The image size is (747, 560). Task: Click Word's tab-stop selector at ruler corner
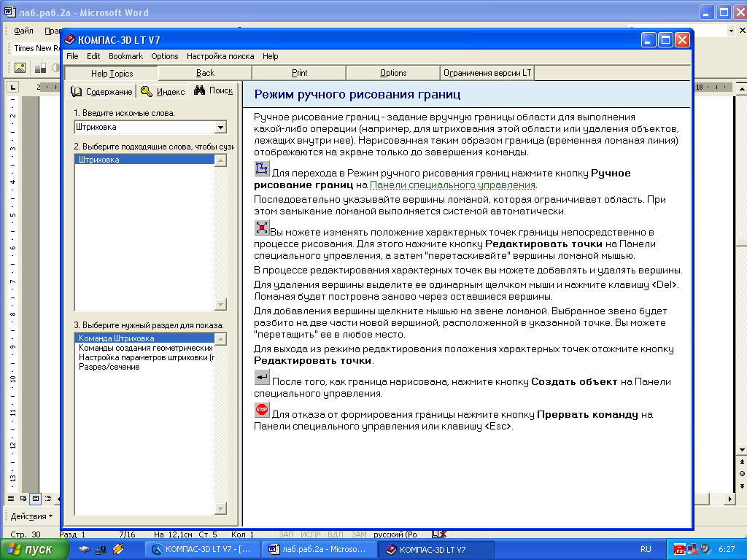coord(12,87)
